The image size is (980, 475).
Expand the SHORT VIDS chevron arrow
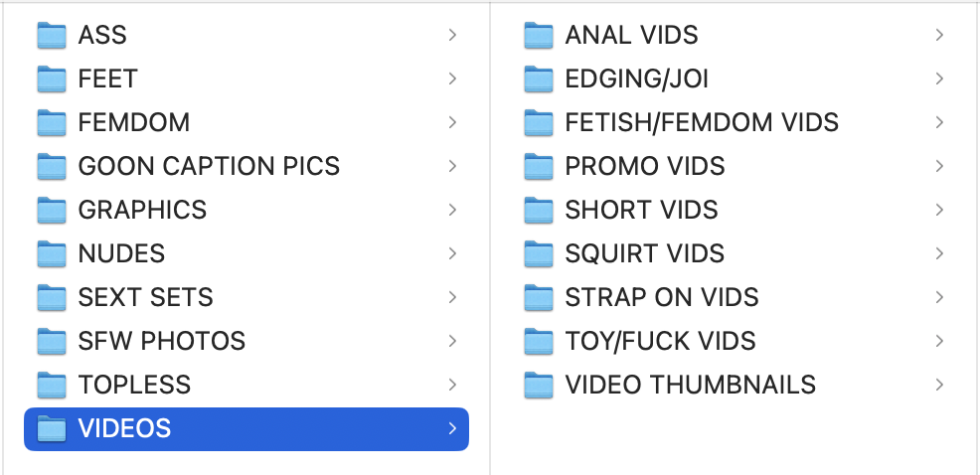pyautogui.click(x=939, y=210)
